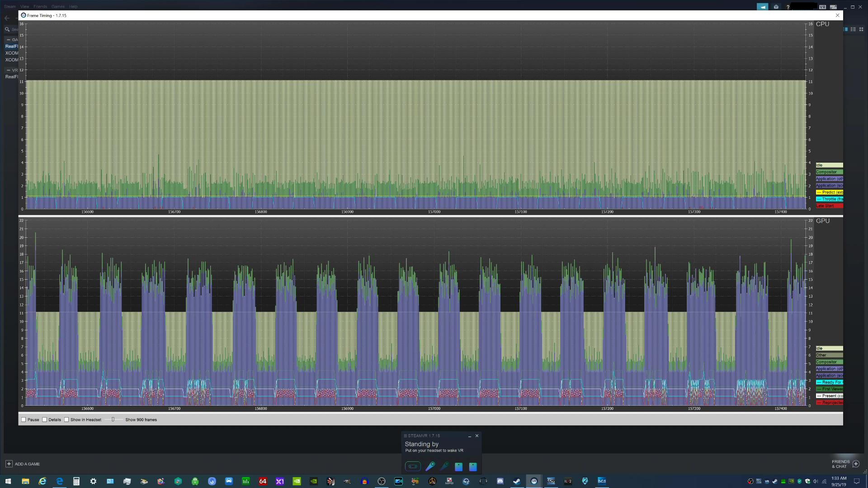Open the Friends menu in Steam

click(x=40, y=7)
